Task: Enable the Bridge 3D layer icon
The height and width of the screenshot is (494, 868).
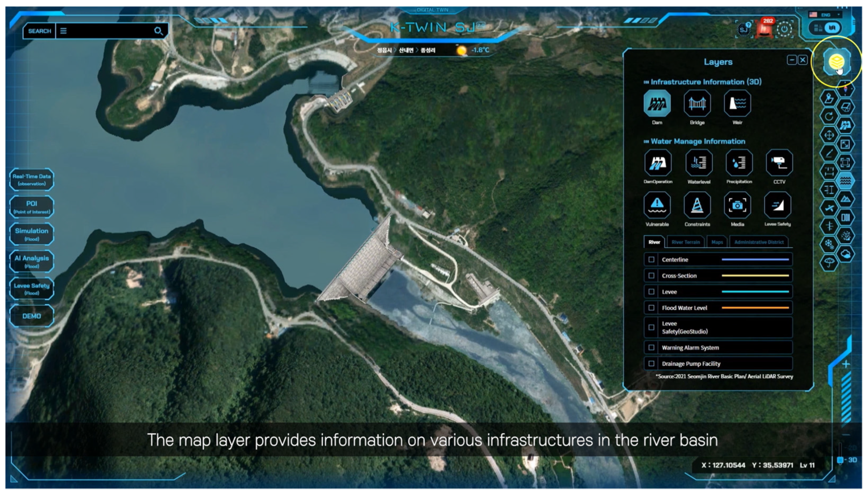Action: (x=697, y=104)
